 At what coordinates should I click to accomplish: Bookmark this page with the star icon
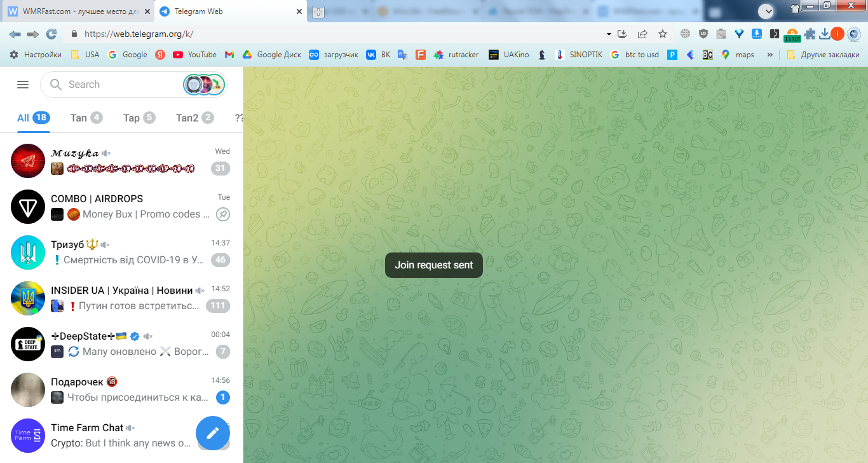pyautogui.click(x=663, y=34)
